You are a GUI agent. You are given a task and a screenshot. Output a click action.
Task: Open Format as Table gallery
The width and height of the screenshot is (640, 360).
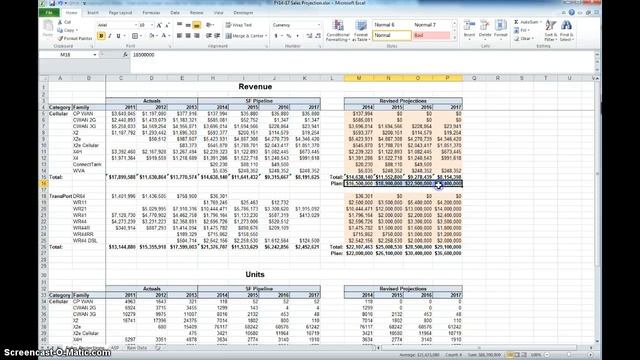(x=361, y=30)
